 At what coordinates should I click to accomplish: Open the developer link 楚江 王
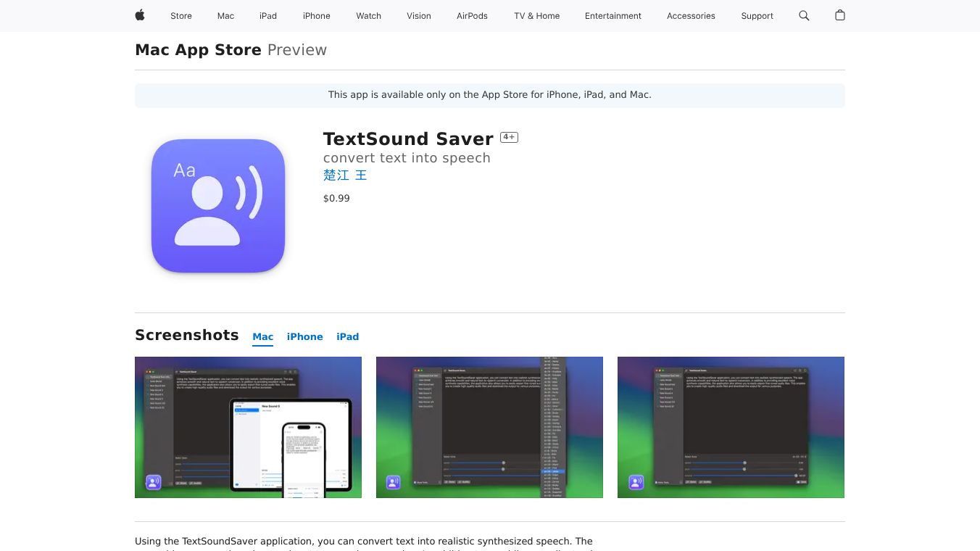click(x=345, y=175)
